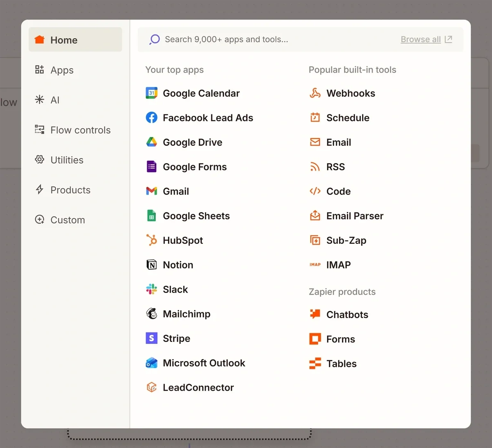Pick Facebook Lead Ads label
This screenshot has width=492, height=448.
(x=208, y=118)
